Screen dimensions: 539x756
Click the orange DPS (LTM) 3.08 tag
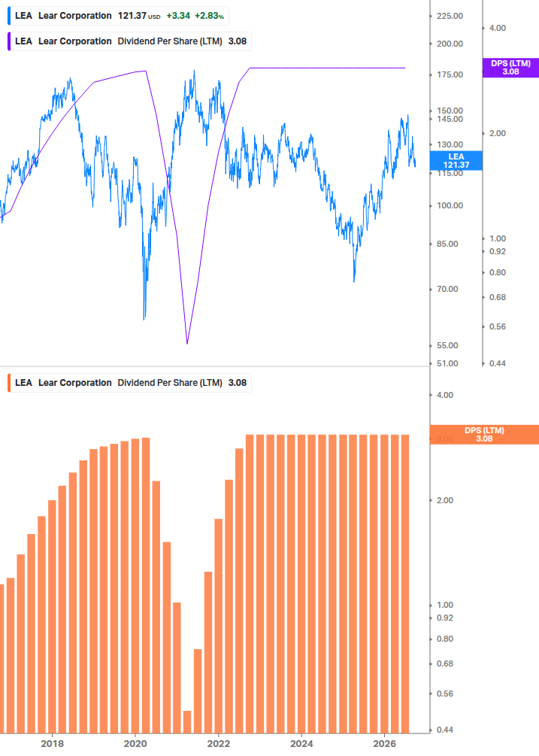(x=484, y=434)
